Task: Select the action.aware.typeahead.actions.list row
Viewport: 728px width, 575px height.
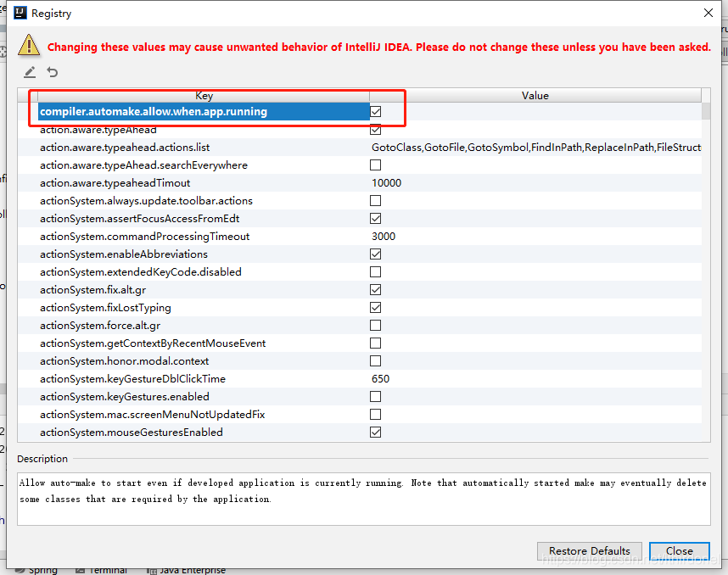Action: [360, 148]
